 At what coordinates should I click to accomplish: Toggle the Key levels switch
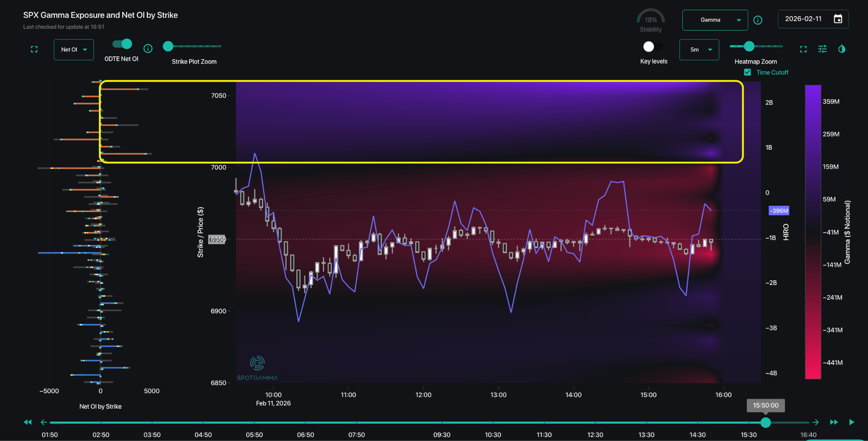653,47
